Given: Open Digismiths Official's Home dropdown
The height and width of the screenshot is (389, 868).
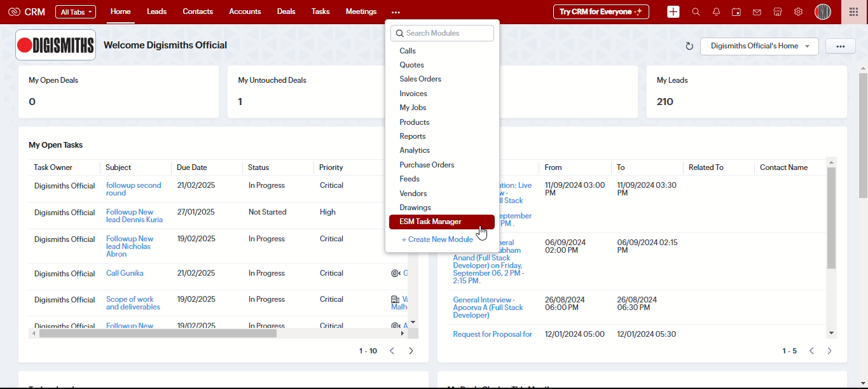Looking at the screenshot, I should (x=759, y=46).
